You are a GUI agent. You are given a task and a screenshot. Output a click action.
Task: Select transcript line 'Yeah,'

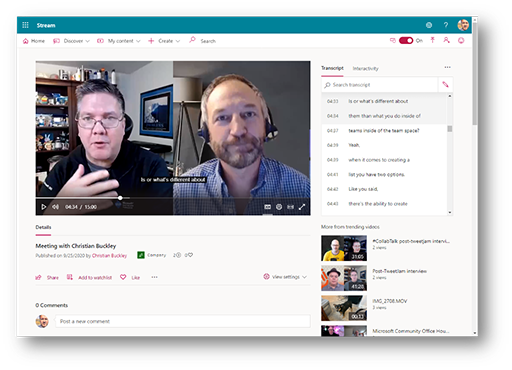tap(384, 145)
